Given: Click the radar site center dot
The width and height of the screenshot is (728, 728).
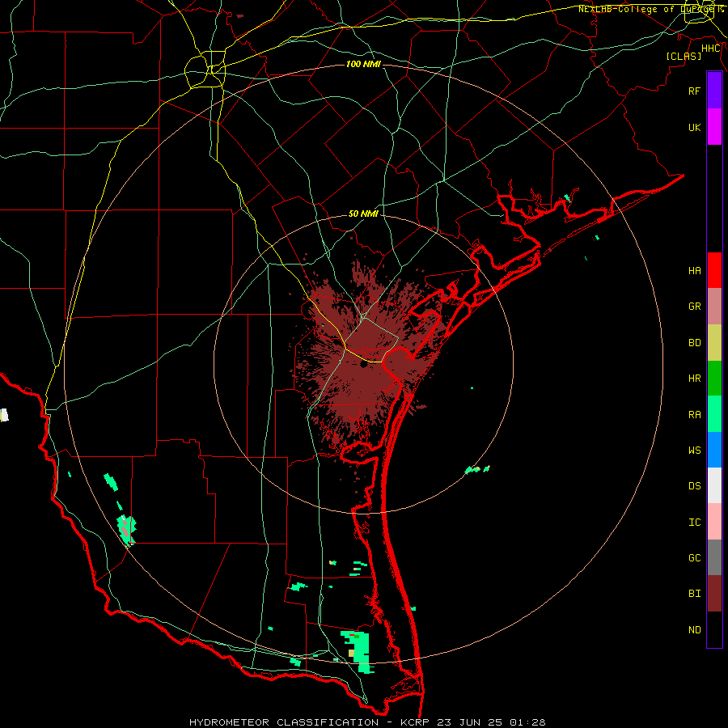Looking at the screenshot, I should pyautogui.click(x=363, y=365).
